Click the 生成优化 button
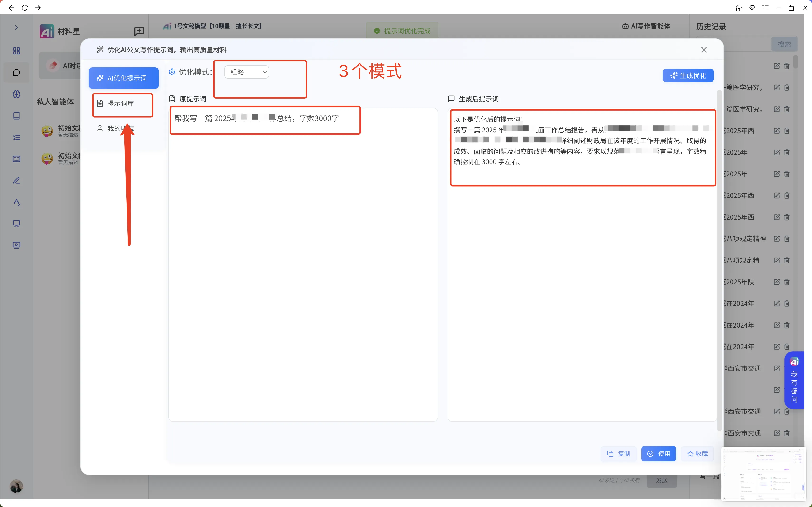The width and height of the screenshot is (812, 507). point(688,75)
